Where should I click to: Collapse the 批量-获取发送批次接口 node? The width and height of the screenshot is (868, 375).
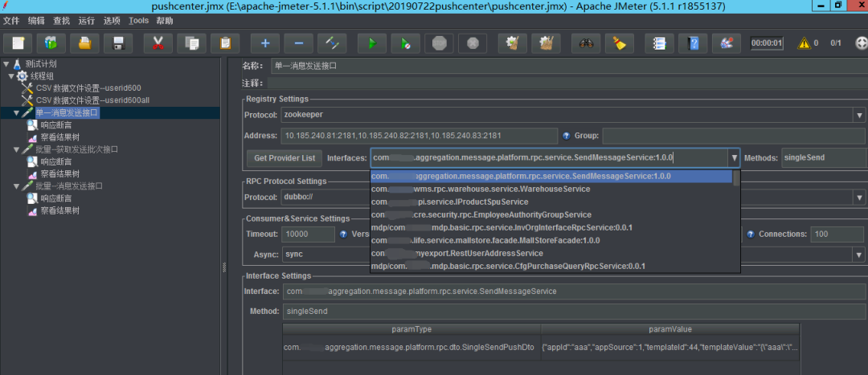click(16, 149)
